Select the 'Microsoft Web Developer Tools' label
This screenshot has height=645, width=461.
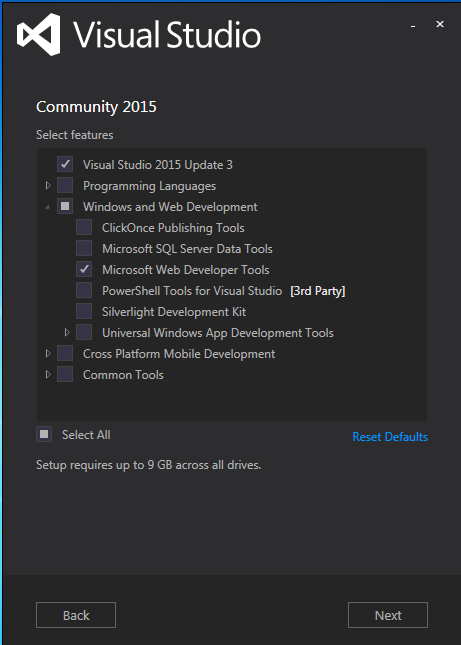click(x=185, y=270)
